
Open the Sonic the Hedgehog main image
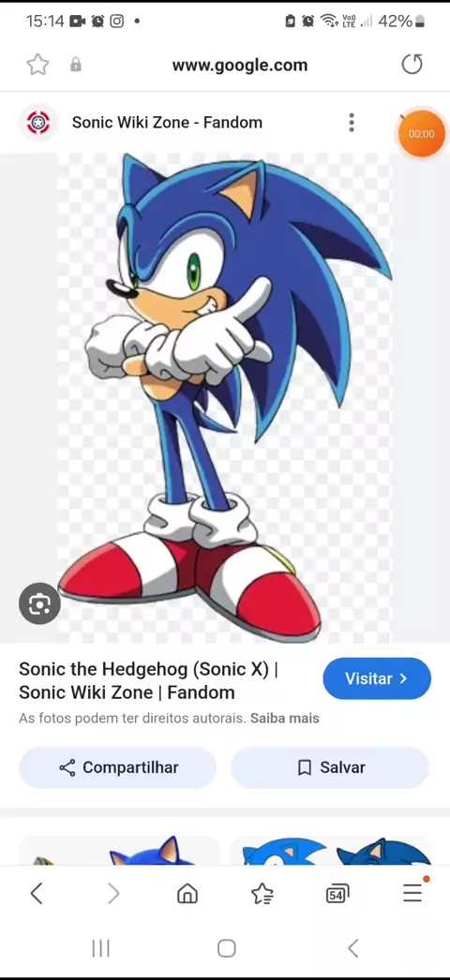point(224,398)
